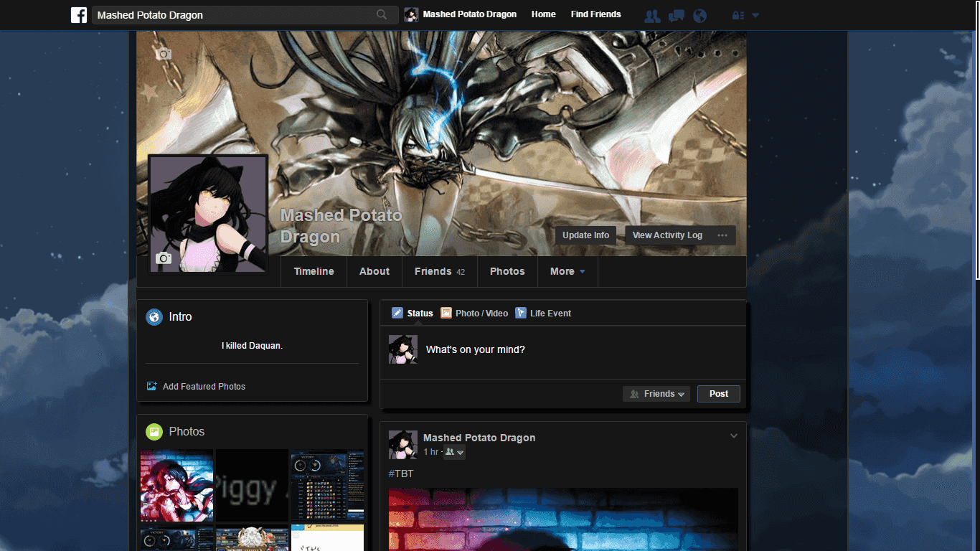Image resolution: width=980 pixels, height=551 pixels.
Task: Click the search field containing Mashed Potato Dragon
Action: pyautogui.click(x=245, y=15)
